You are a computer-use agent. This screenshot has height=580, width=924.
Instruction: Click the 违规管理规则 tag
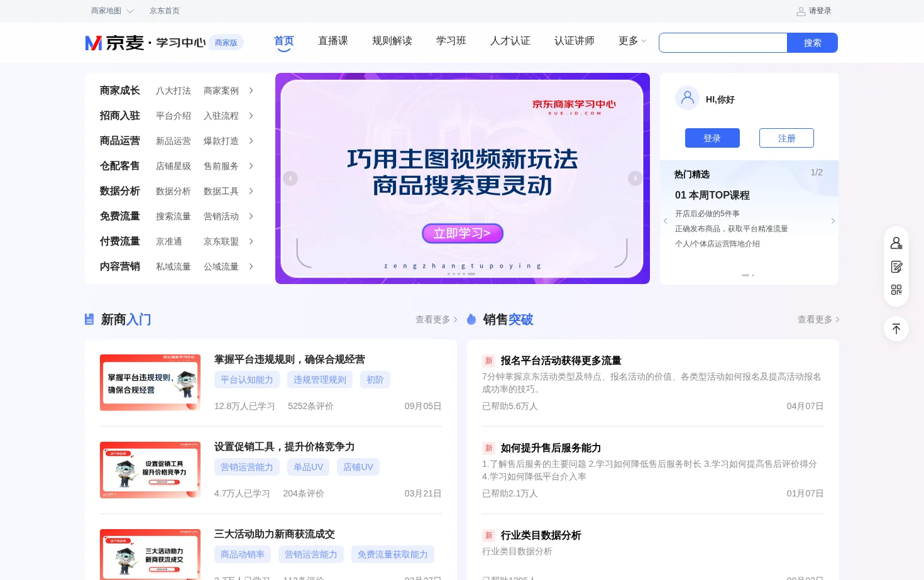click(x=320, y=380)
